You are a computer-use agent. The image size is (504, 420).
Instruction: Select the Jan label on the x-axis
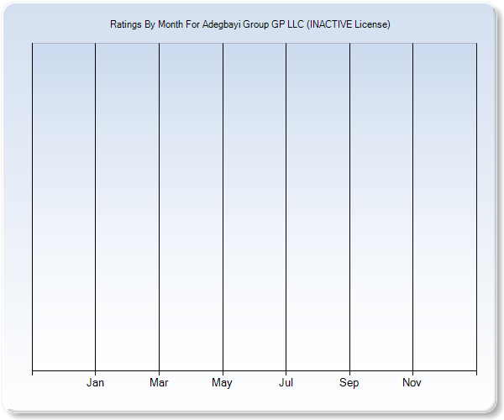pos(96,383)
